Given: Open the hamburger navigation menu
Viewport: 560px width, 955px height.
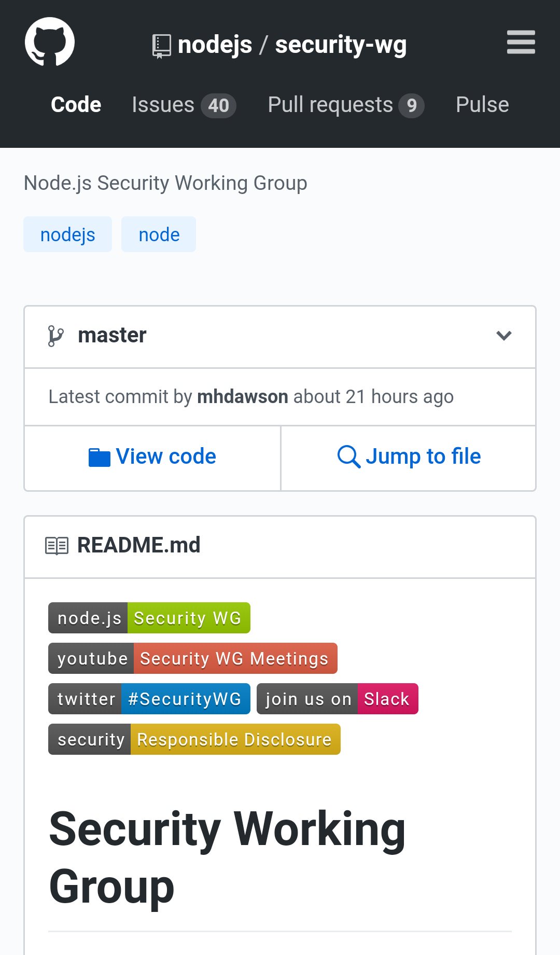Looking at the screenshot, I should [x=521, y=42].
